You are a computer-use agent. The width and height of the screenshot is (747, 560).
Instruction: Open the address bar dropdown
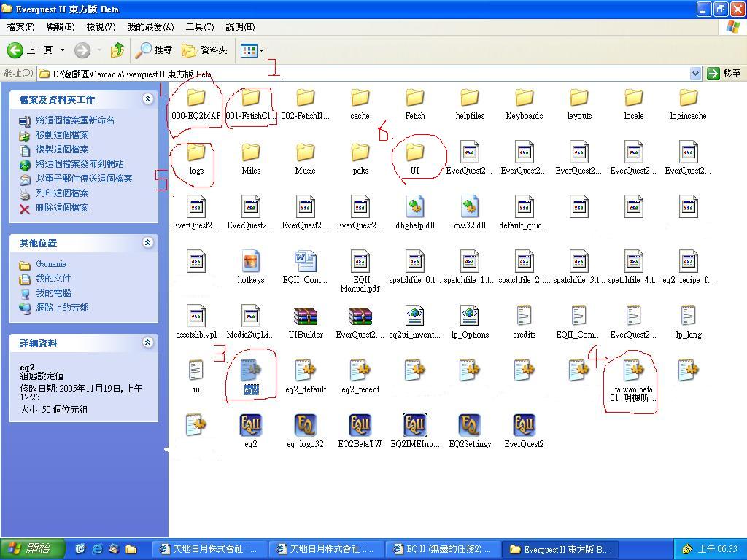click(695, 74)
